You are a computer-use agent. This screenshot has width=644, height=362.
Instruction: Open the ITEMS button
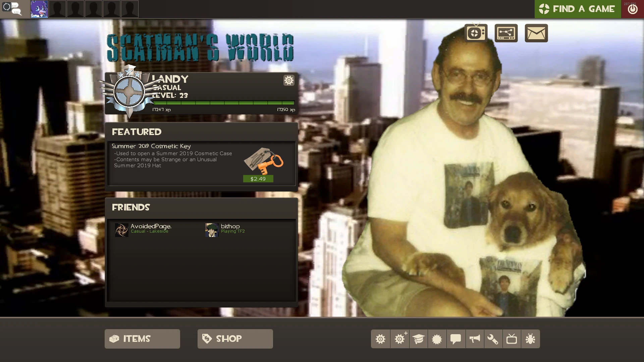[x=142, y=339]
